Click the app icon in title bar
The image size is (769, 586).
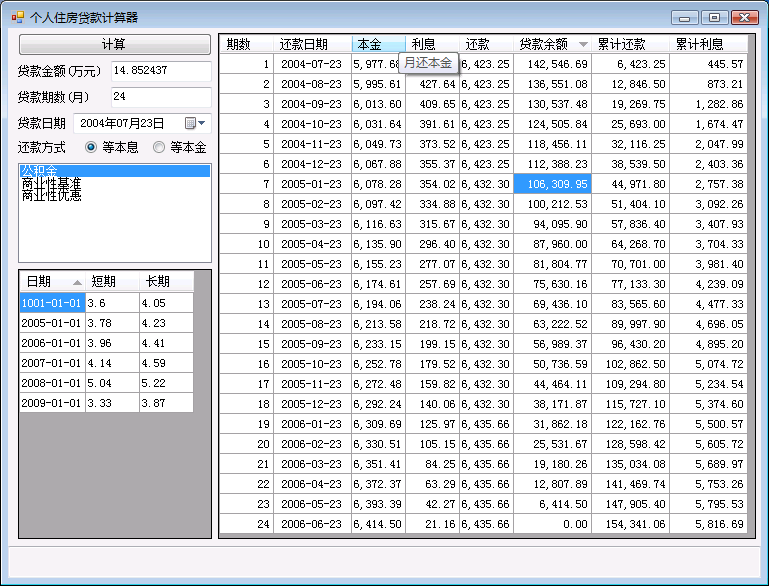pos(16,17)
